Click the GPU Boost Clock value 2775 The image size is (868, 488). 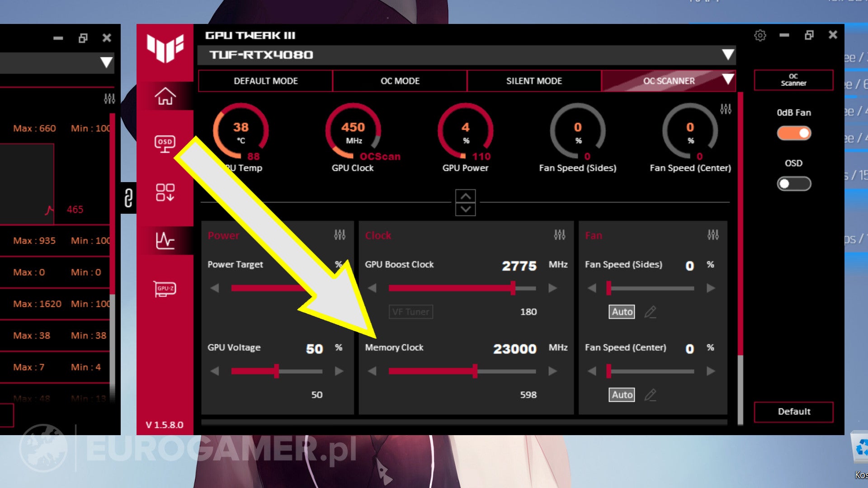519,266
